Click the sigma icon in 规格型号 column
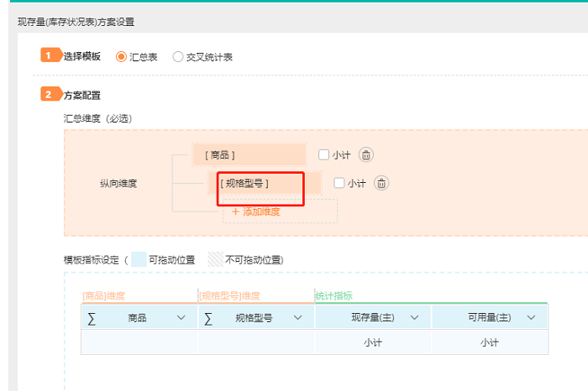 [208, 317]
